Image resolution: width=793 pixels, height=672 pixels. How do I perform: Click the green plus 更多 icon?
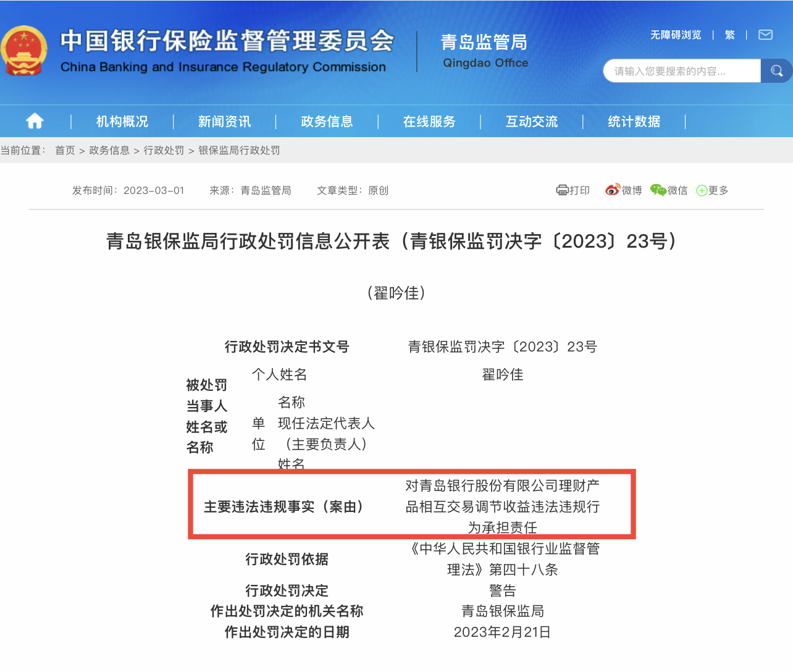pos(701,190)
